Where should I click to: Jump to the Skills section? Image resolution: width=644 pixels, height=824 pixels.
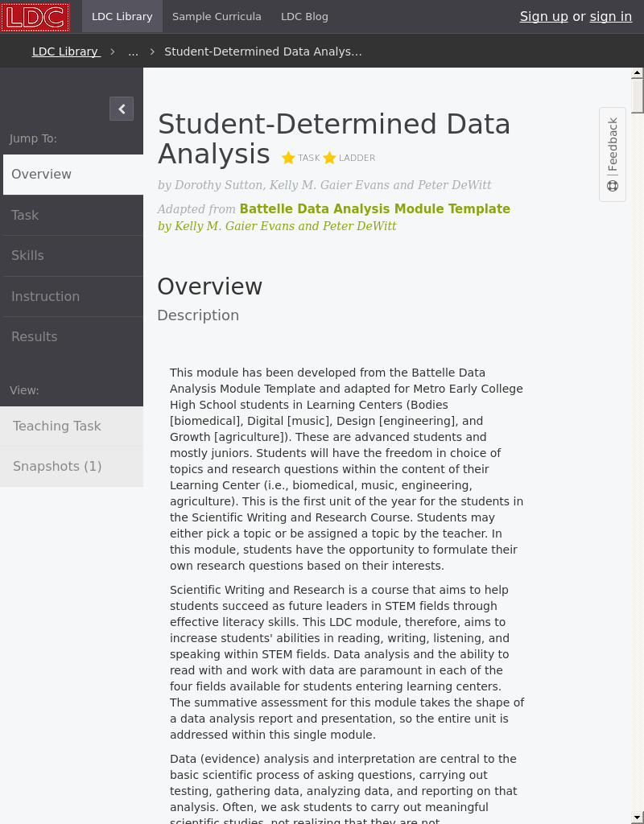[x=27, y=255]
